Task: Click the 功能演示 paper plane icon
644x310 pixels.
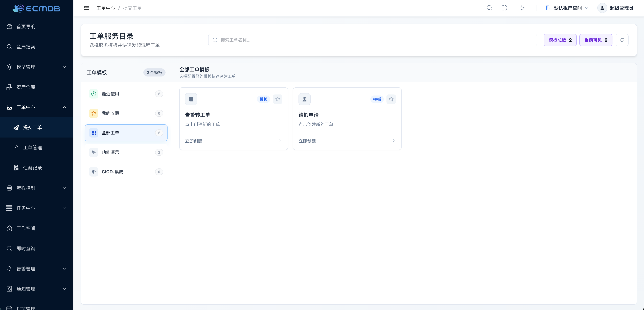Action: pos(94,152)
